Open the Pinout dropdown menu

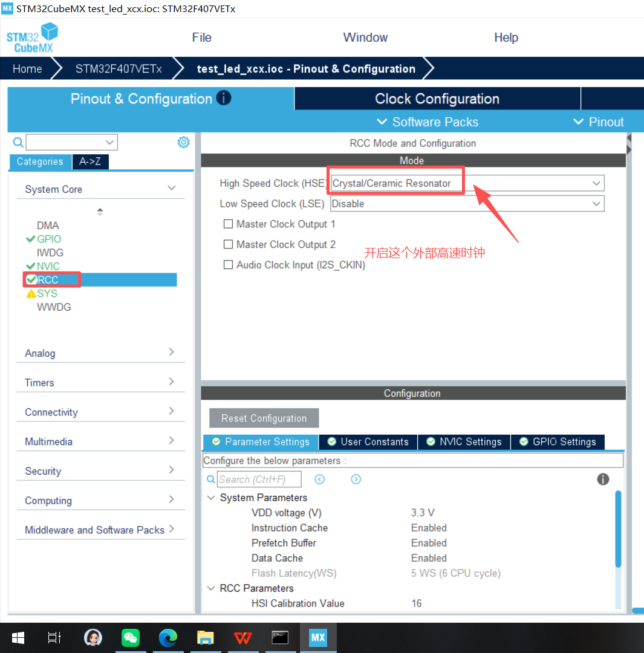(x=599, y=122)
